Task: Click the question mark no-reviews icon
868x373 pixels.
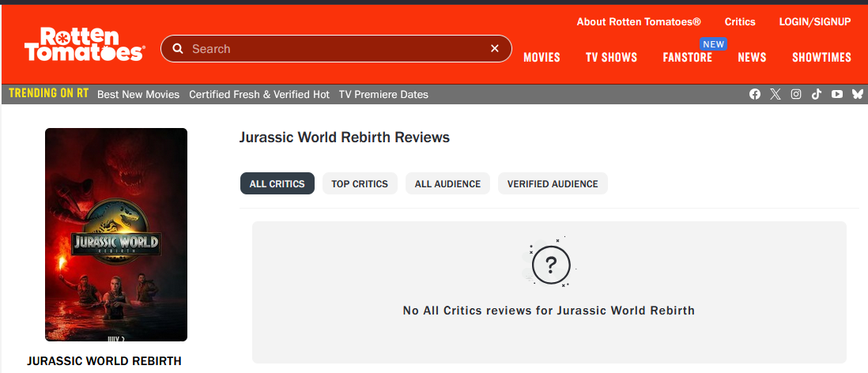Action: 551,266
